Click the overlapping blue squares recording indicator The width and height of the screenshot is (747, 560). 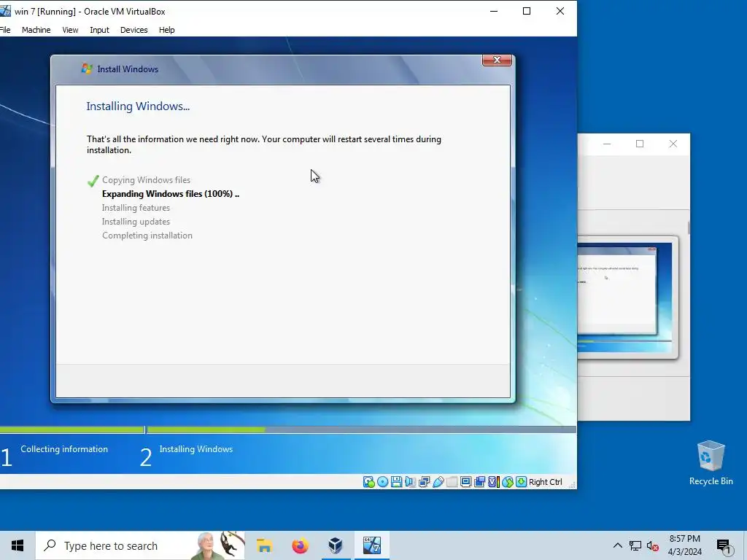pyautogui.click(x=479, y=482)
